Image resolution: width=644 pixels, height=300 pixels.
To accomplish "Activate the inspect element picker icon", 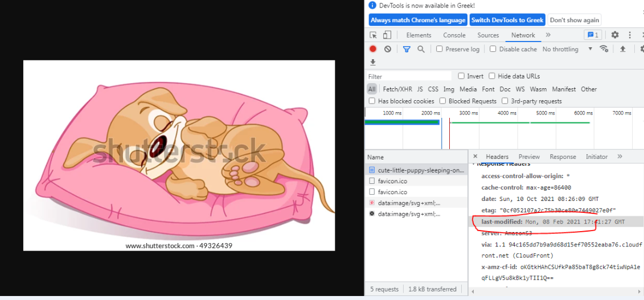I will pos(373,35).
